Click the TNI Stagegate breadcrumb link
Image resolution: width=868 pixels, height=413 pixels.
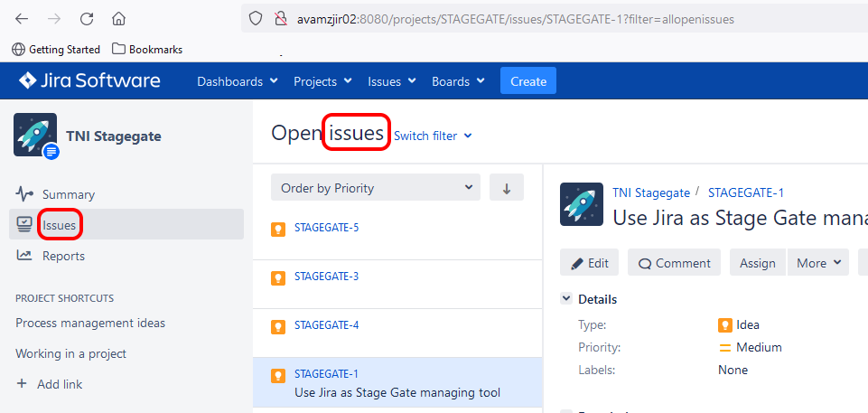(651, 192)
